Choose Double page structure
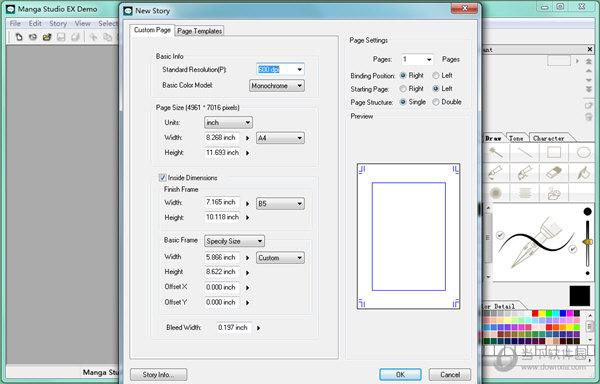 [435, 102]
